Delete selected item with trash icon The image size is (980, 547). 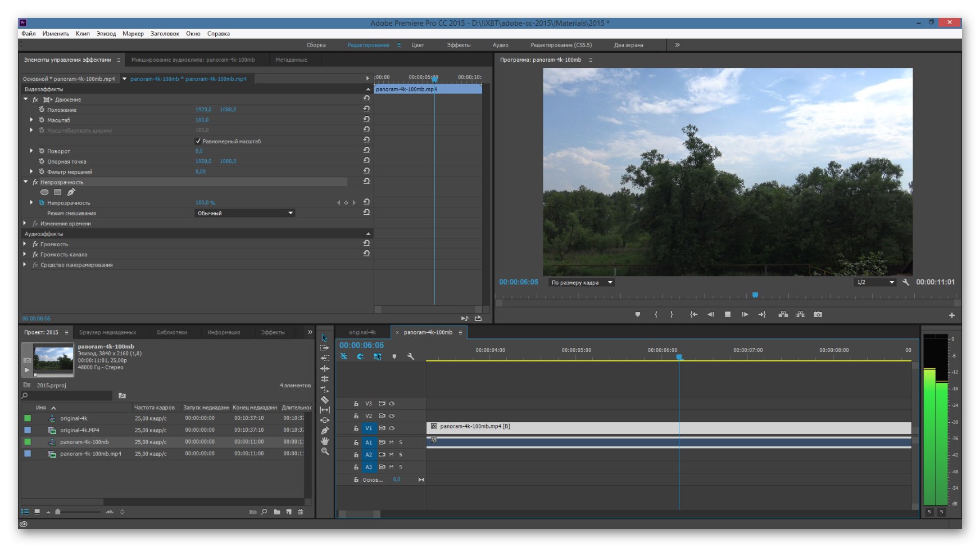[301, 512]
